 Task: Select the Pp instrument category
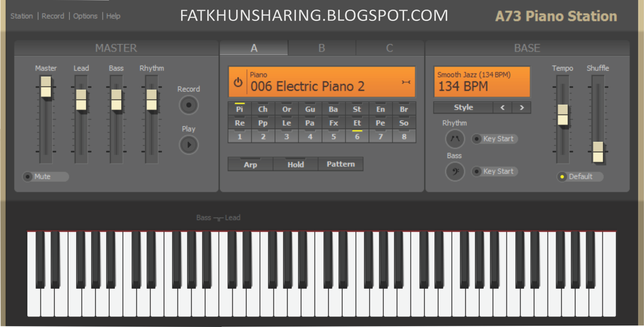(x=263, y=123)
